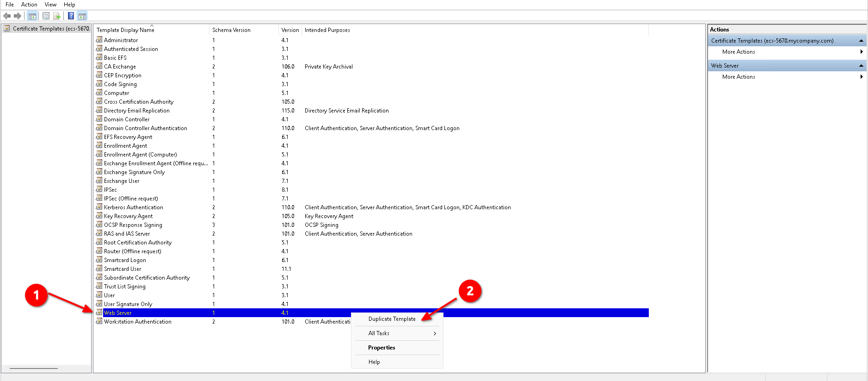
Task: Select the Workstation Authentication template icon
Action: (x=99, y=322)
